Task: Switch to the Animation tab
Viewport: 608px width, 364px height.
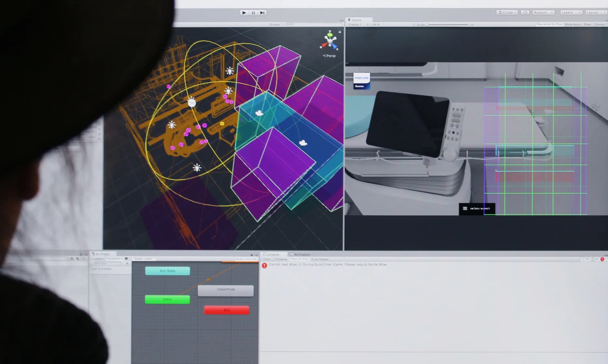Action: [x=302, y=254]
